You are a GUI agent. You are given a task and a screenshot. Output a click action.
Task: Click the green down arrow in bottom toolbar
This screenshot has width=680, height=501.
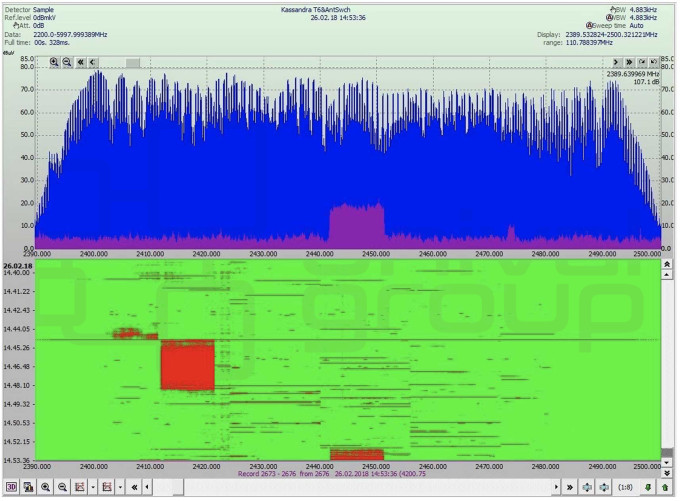click(x=649, y=487)
